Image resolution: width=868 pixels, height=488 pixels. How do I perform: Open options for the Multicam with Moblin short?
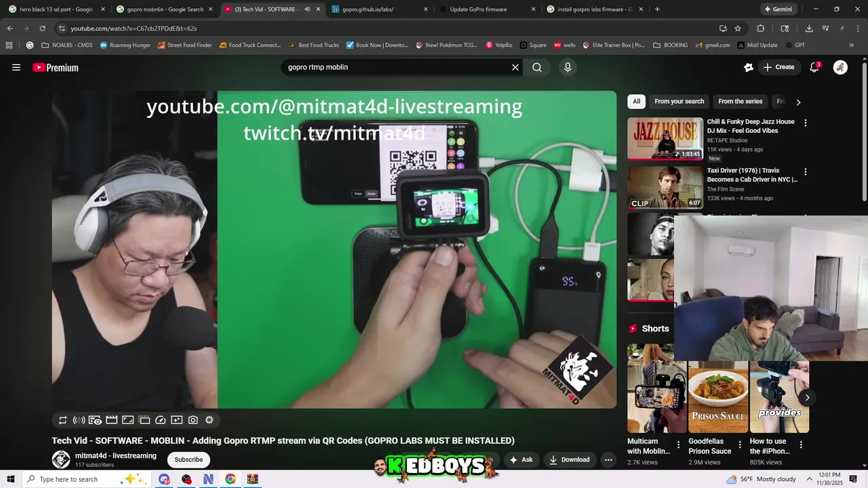click(678, 445)
